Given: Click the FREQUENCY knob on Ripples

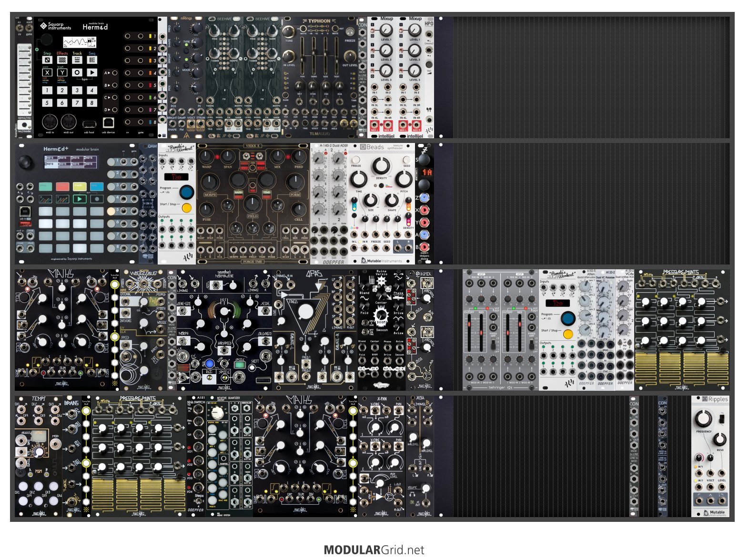Looking at the screenshot, I should 704,419.
